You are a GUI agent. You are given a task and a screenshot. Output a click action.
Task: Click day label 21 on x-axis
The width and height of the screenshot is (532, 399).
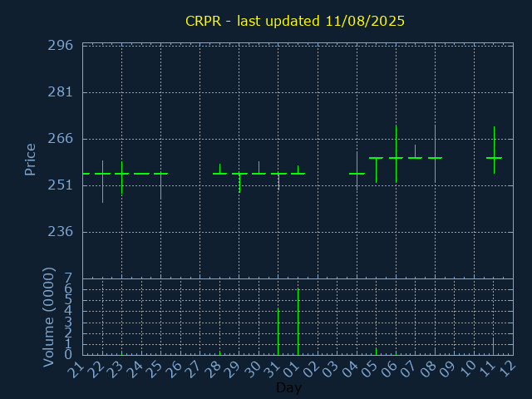pos(76,369)
